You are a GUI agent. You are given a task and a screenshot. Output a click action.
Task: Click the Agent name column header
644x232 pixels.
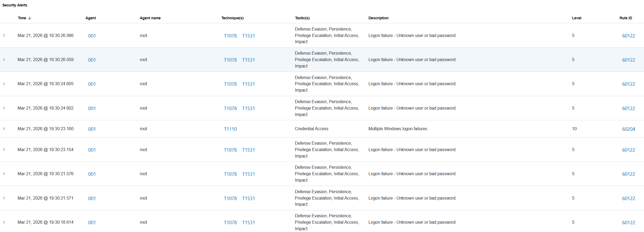[150, 18]
